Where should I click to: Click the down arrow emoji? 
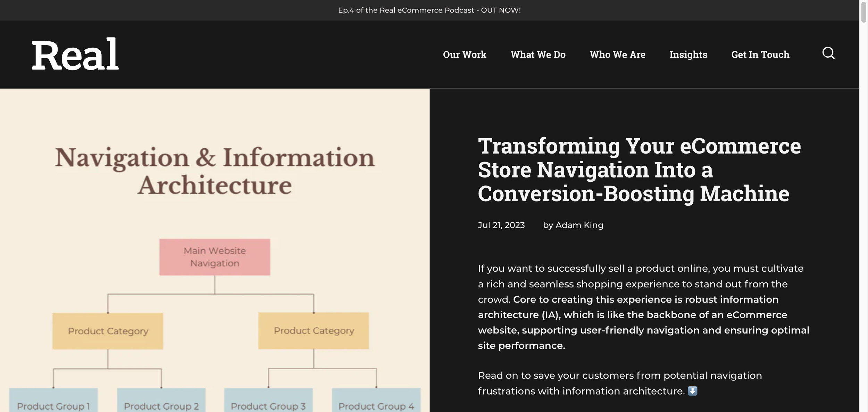pos(692,391)
